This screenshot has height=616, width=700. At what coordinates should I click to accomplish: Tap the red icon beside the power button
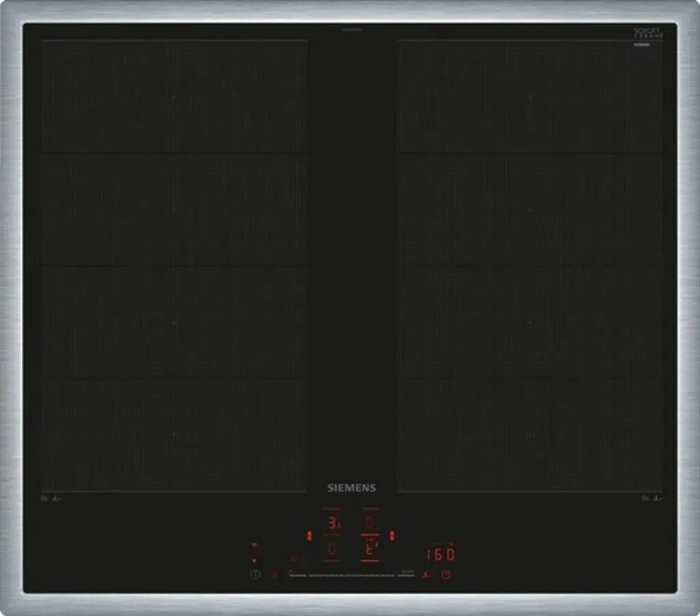[x=275, y=574]
